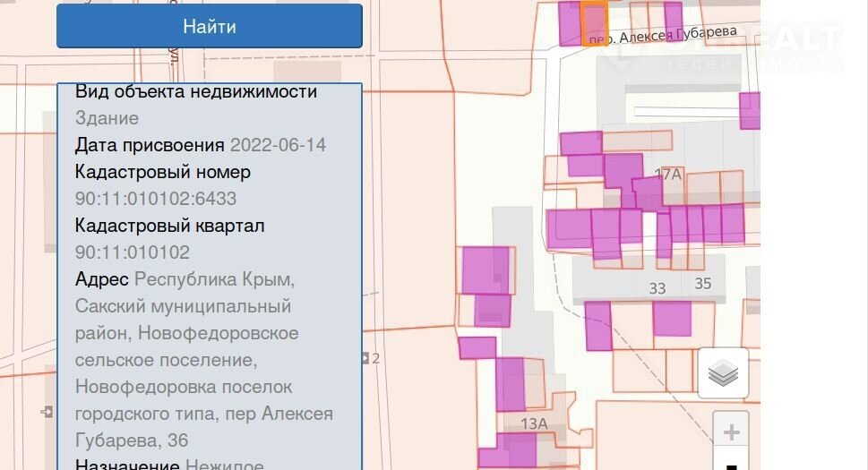Click the entrance icon next to number 2
The height and width of the screenshot is (470, 868).
point(365,358)
